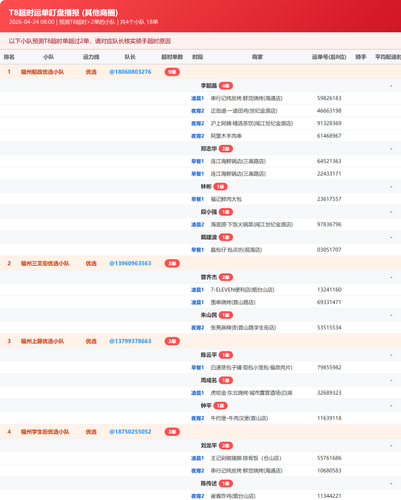
Task: Click the 3单 badge beside @18750255052
Action: (172, 432)
